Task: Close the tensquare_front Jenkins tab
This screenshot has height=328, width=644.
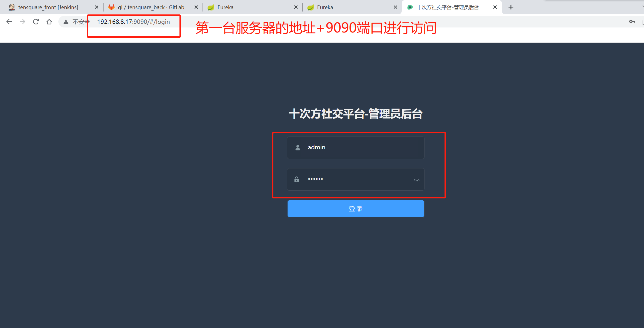Action: [x=97, y=7]
